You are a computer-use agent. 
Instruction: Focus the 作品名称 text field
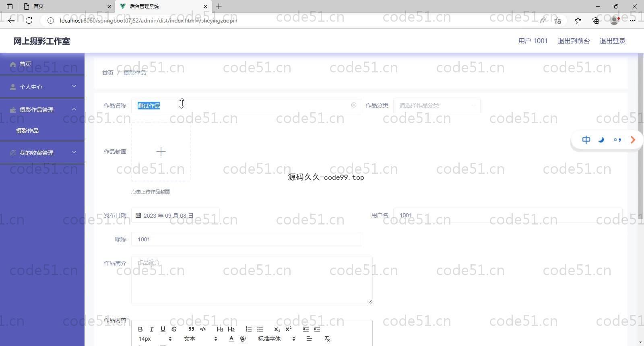pos(246,105)
